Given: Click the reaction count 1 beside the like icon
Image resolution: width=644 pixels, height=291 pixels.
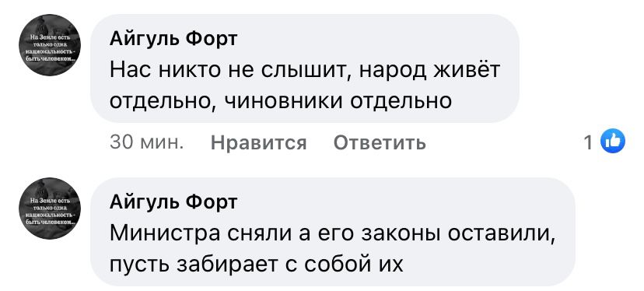Looking at the screenshot, I should (x=588, y=142).
